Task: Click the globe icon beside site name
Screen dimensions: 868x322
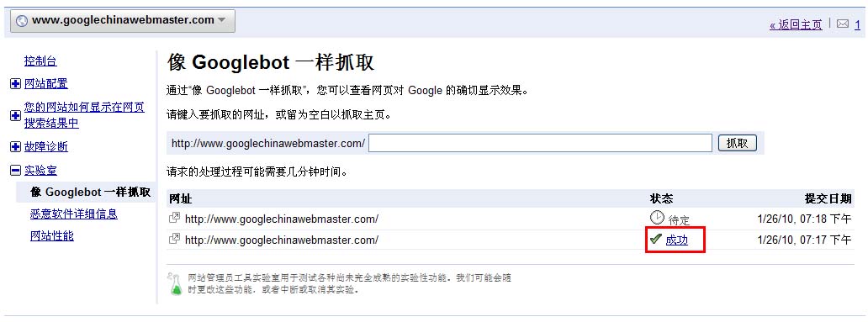Action: (x=22, y=21)
